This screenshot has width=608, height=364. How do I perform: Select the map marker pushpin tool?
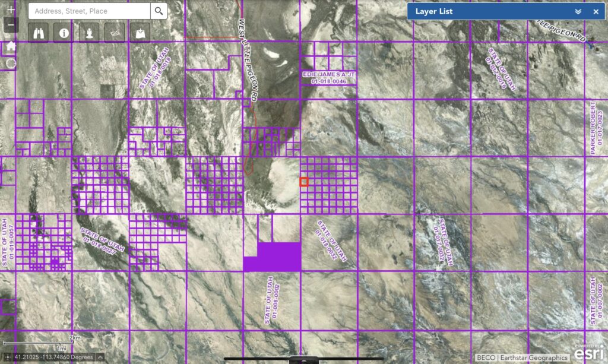click(x=89, y=32)
